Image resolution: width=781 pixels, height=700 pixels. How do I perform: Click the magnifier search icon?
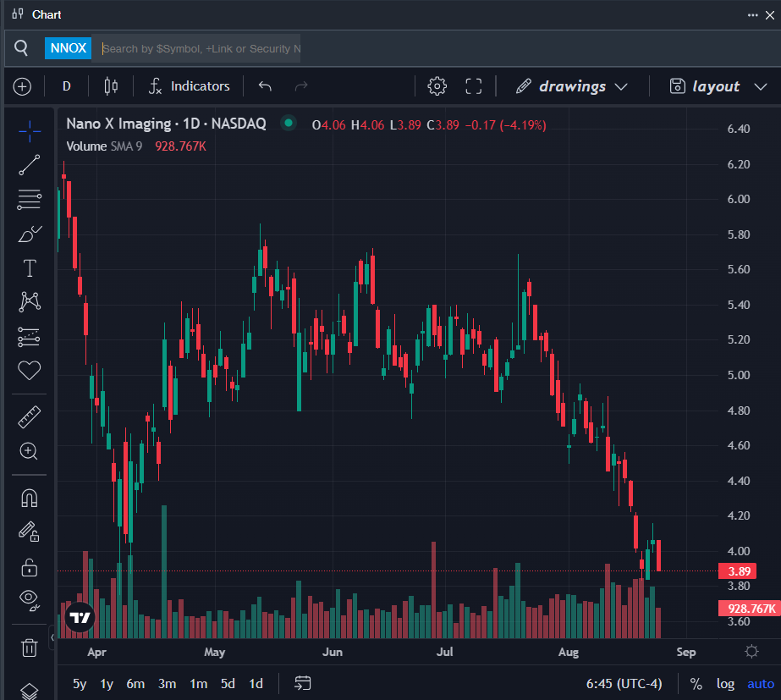[21, 48]
